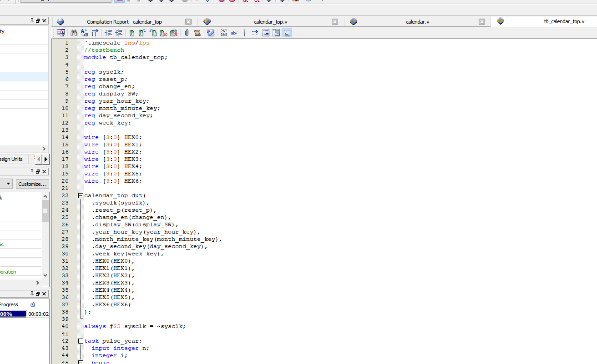Viewport: 597px width, 364px height.
Task: Click the '.week_key(week_key),' port line
Action: pos(127,254)
